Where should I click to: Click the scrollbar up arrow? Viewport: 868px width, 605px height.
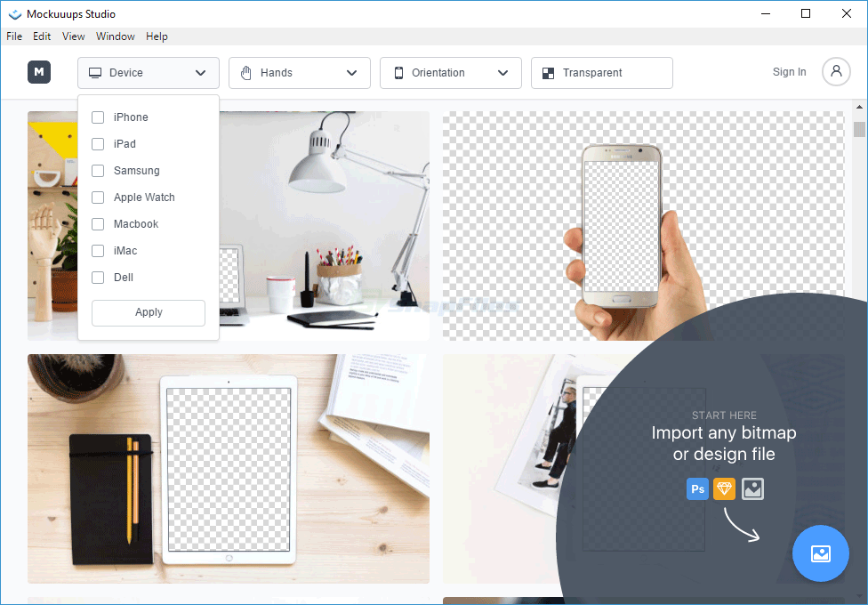(859, 107)
